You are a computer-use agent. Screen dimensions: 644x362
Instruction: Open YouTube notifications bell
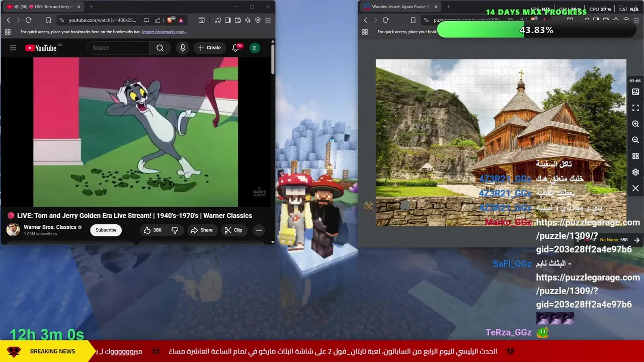(235, 48)
